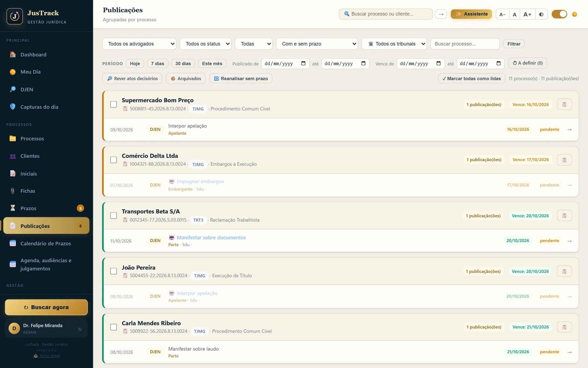Open arrow on Interpor apelação 09/10/2026 row
This screenshot has height=368, width=588.
569,129
